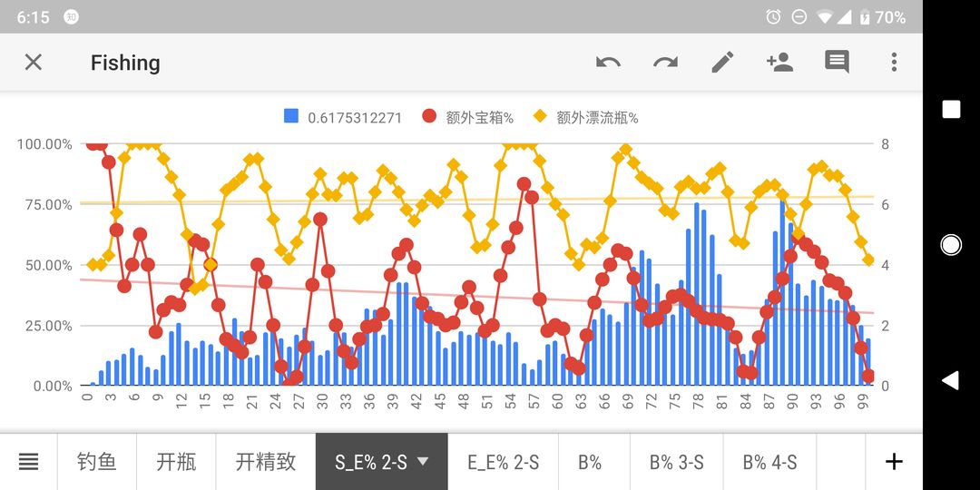980x490 pixels.
Task: Switch to the 开瓶 sheet tab
Action: pos(176,462)
